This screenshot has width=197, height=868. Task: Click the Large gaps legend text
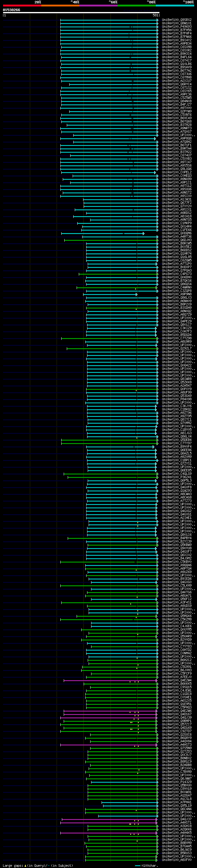pos(38,866)
